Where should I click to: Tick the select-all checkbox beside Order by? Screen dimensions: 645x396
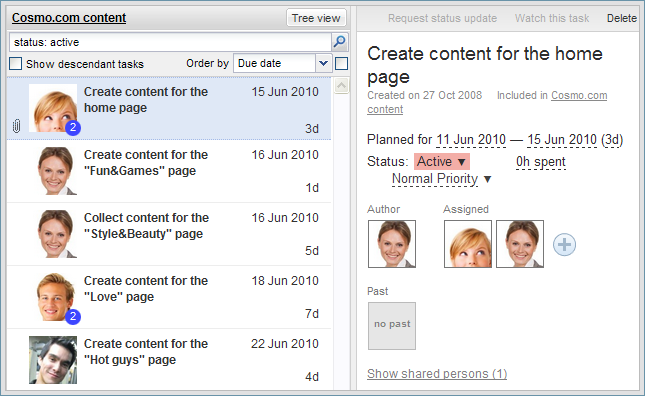pos(341,64)
